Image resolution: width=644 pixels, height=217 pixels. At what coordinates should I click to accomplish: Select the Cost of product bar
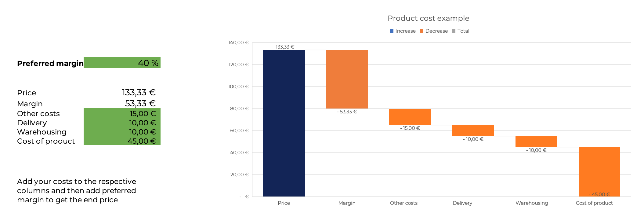click(599, 172)
